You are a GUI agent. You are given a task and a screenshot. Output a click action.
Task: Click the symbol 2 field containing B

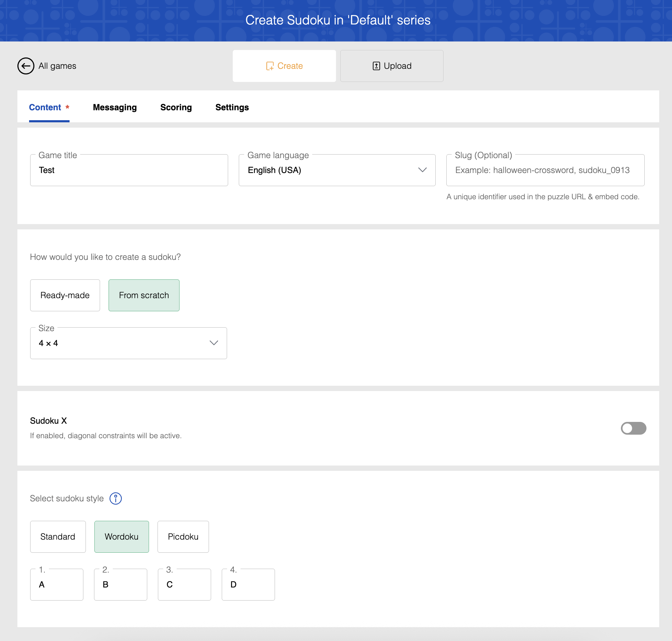coord(121,585)
